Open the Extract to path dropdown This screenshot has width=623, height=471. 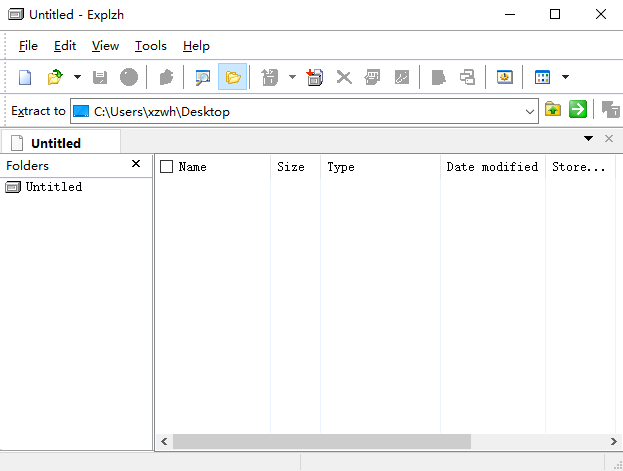pos(530,112)
